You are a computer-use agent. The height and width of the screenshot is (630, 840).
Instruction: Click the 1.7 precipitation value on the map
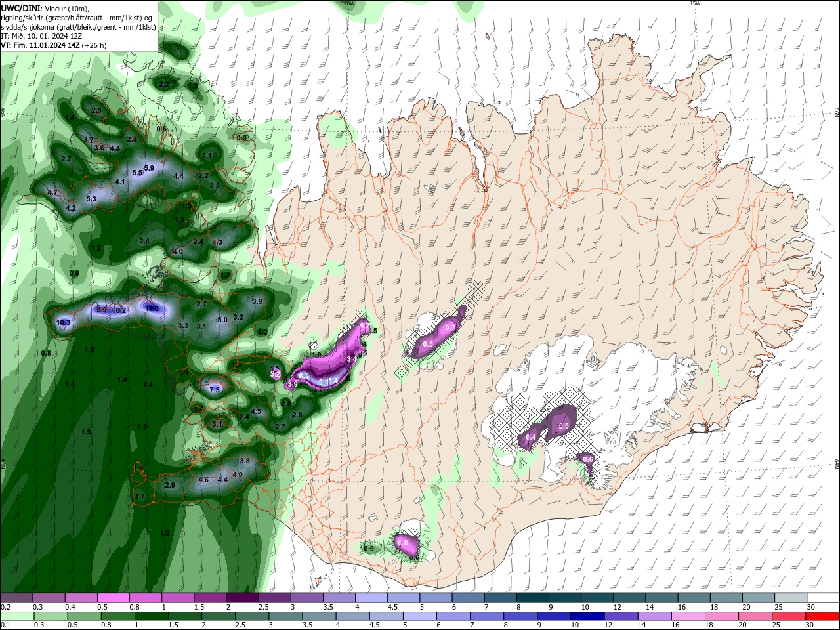[x=140, y=497]
